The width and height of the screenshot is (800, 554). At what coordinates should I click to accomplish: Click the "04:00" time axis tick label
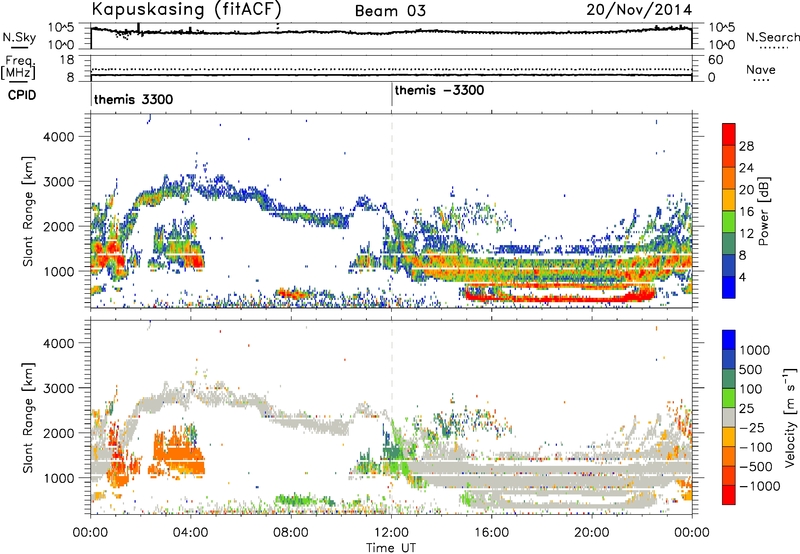tap(190, 532)
